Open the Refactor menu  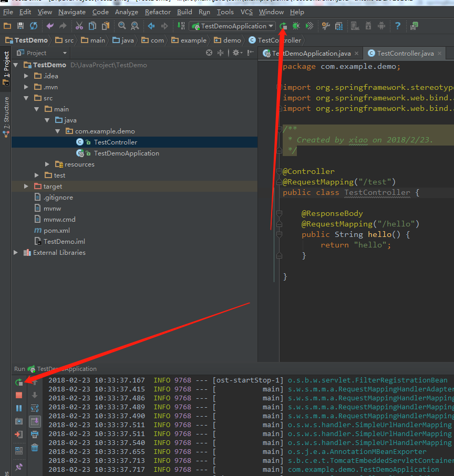(158, 12)
